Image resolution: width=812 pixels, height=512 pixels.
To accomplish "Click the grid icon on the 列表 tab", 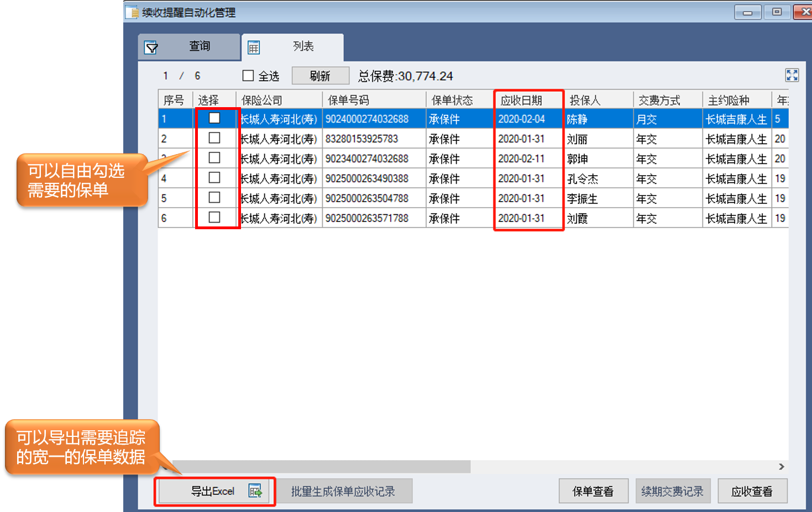I will point(254,47).
